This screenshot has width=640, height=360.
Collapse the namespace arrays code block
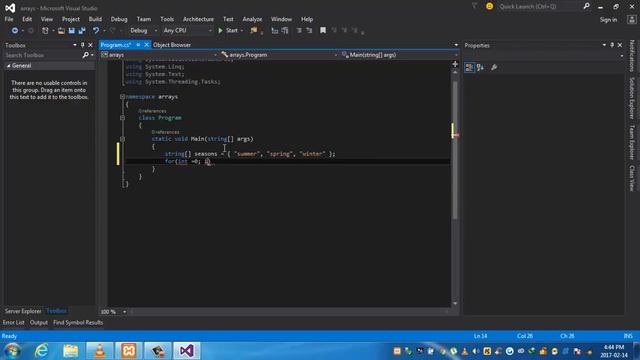coord(122,97)
